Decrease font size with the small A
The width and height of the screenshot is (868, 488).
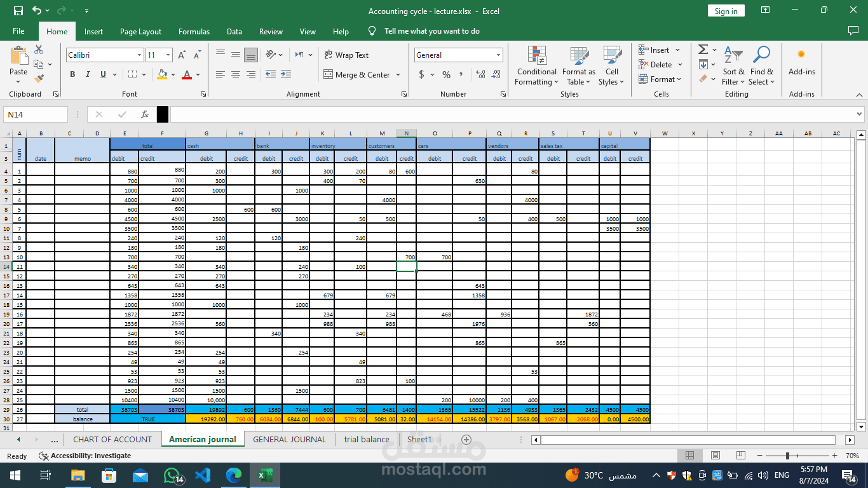pyautogui.click(x=198, y=55)
